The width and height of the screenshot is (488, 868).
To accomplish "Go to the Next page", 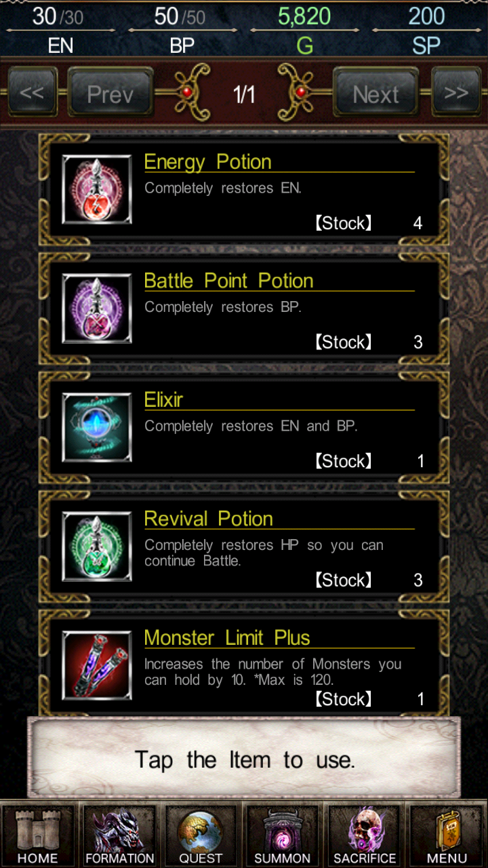I will pyautogui.click(x=375, y=94).
